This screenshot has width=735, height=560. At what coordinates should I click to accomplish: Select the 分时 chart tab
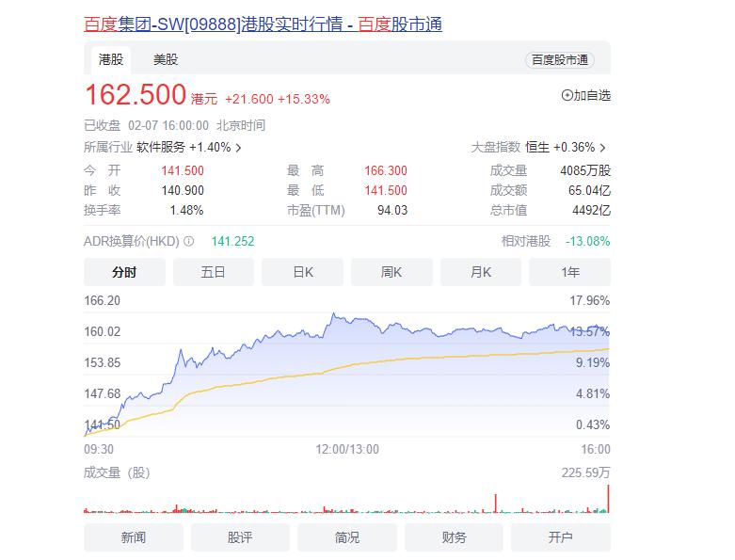coord(124,272)
